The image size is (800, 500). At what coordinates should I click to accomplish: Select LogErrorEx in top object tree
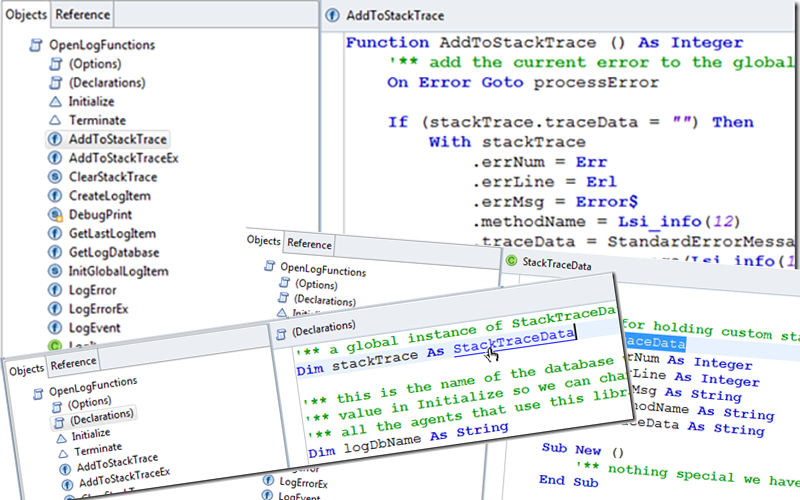(98, 309)
